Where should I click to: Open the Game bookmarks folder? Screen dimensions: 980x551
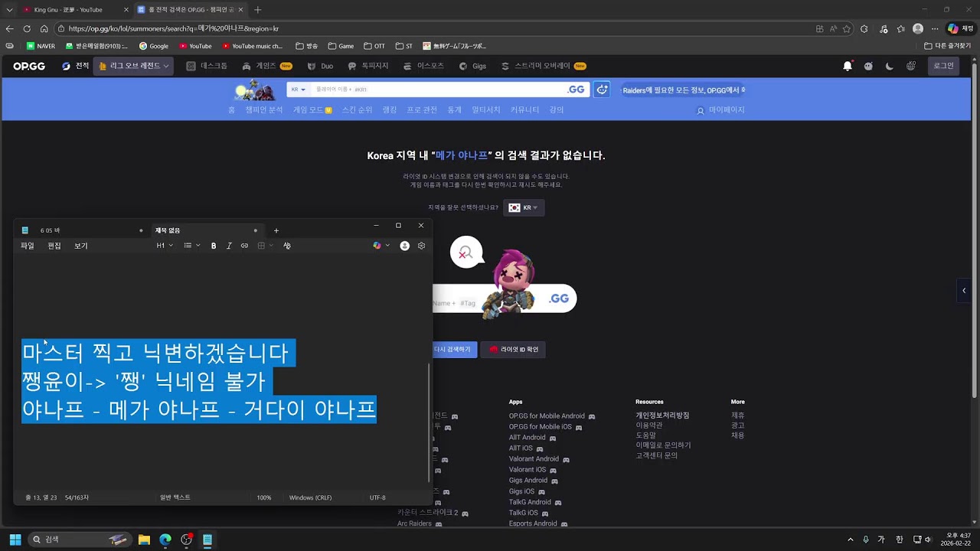tap(341, 46)
